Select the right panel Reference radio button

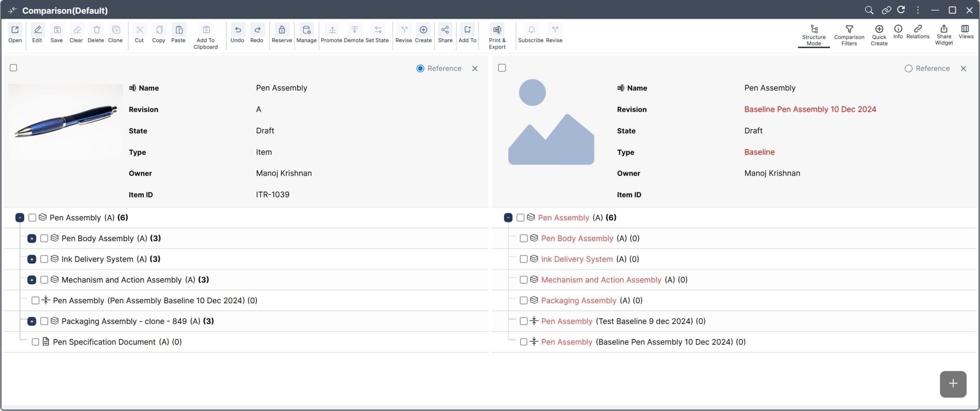tap(908, 68)
